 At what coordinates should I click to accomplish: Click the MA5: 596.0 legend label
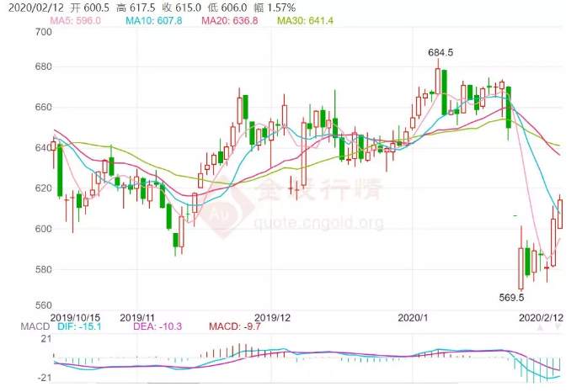(75, 20)
